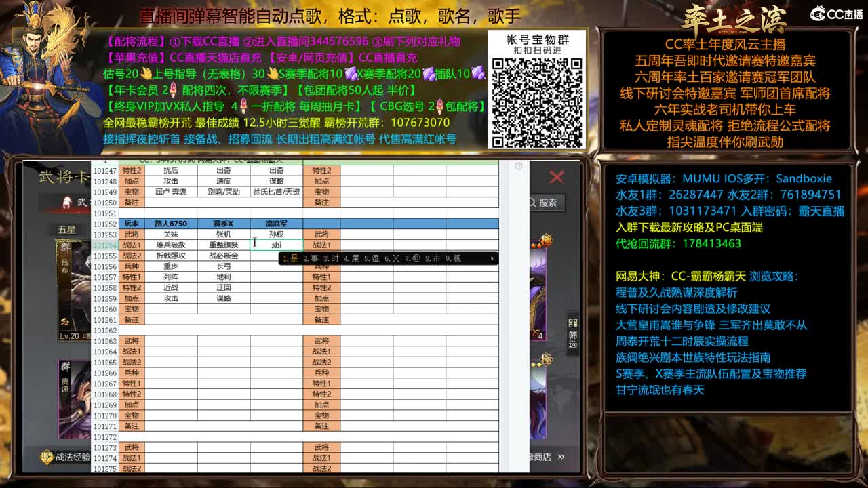
Task: Select the 折戟强攻 cell
Action: tap(171, 256)
